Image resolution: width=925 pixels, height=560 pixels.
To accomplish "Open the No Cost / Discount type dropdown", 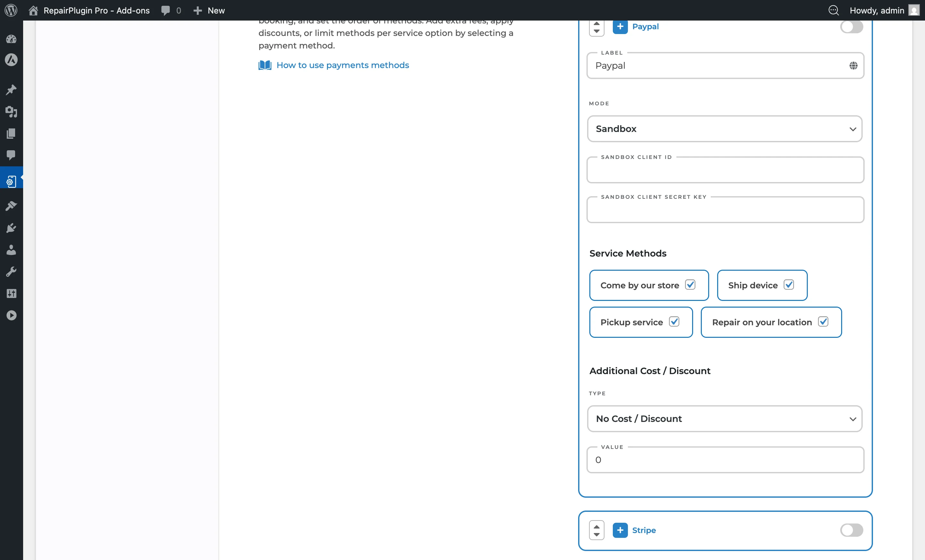I will click(725, 419).
